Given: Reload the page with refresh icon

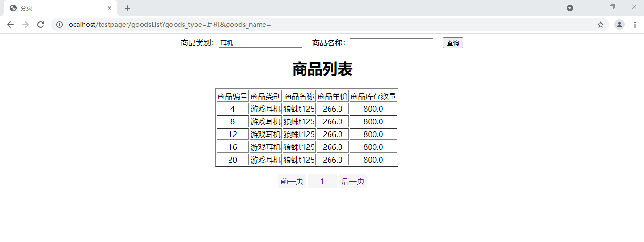Looking at the screenshot, I should [41, 25].
